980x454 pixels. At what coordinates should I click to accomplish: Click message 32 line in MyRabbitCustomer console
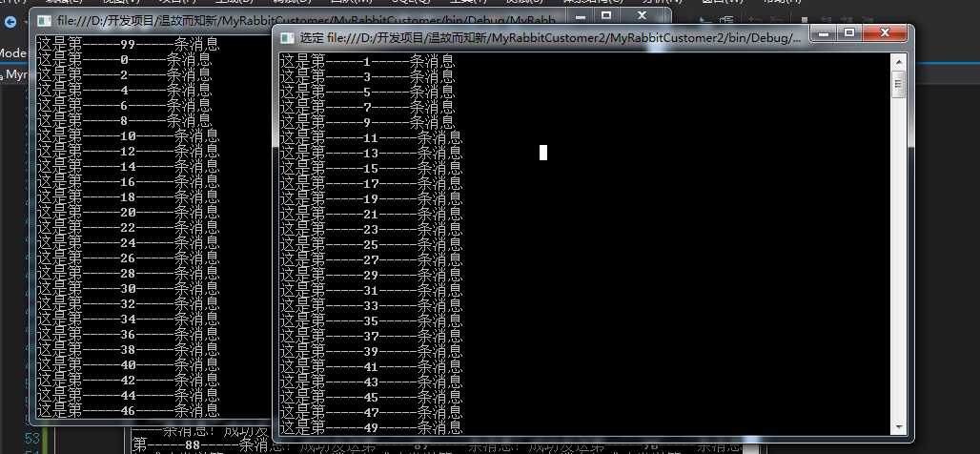pos(128,304)
